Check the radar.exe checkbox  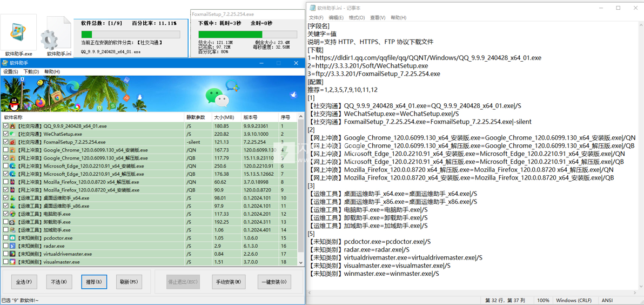(x=6, y=246)
